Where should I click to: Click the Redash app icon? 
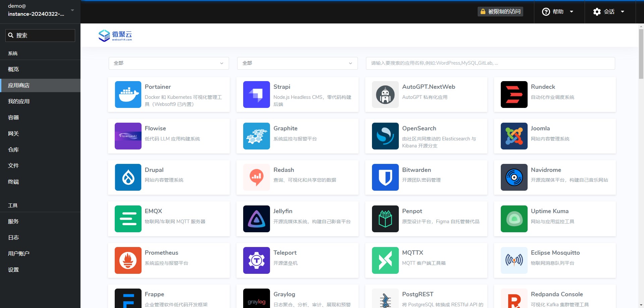(257, 177)
